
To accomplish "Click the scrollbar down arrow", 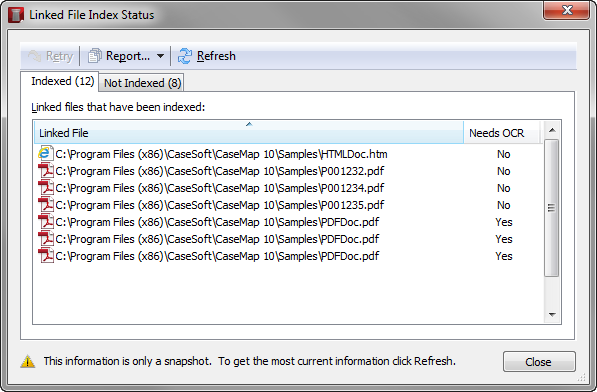I will [x=552, y=315].
